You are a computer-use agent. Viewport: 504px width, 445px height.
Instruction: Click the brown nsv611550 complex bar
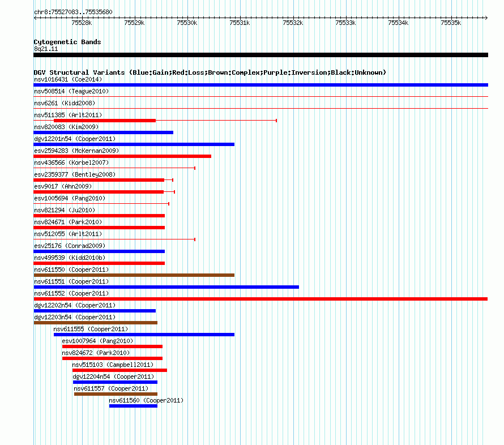point(134,275)
